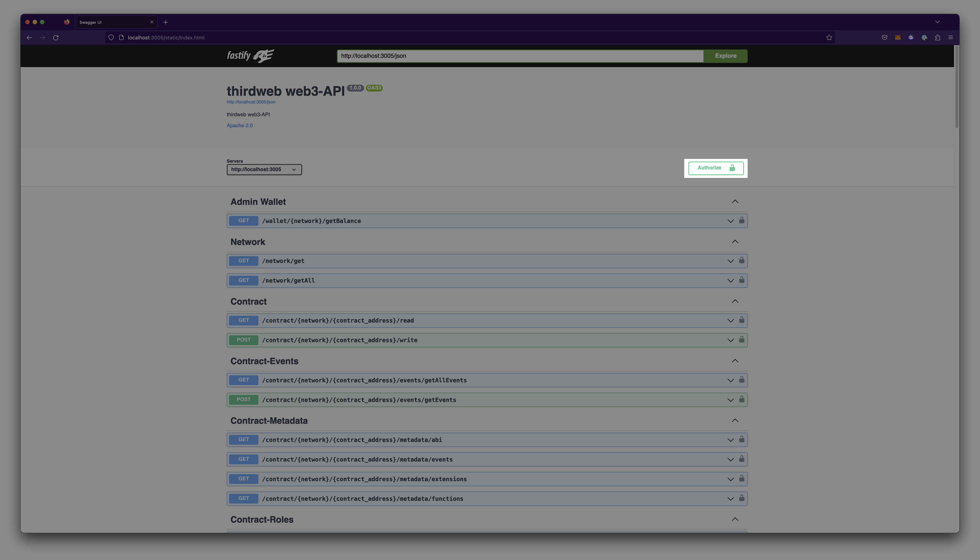
Task: Open the Apache 2.0 license link
Action: click(x=239, y=125)
